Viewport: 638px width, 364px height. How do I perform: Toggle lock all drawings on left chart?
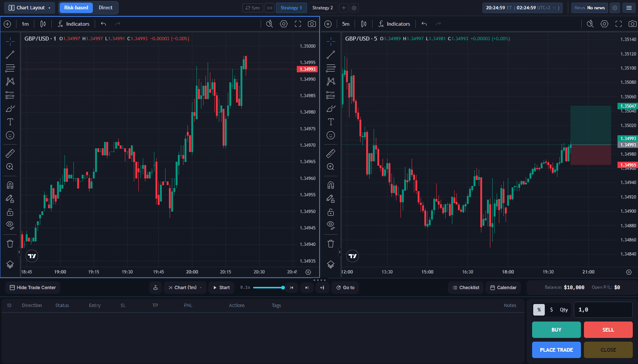(x=10, y=212)
